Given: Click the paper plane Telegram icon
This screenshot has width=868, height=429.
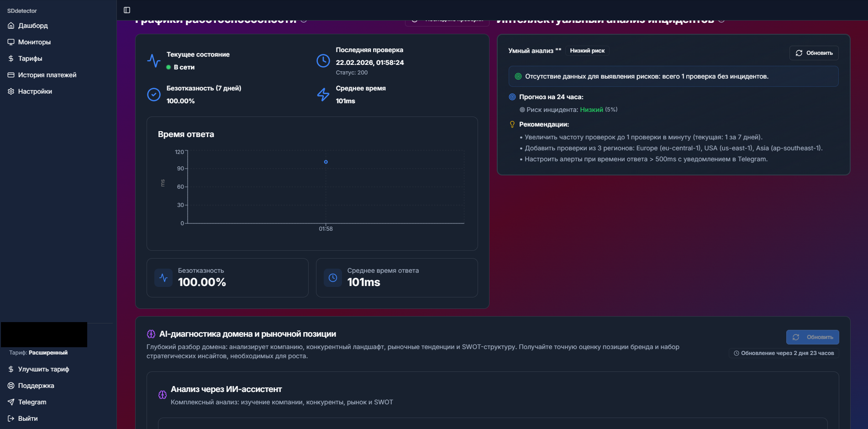Looking at the screenshot, I should tap(11, 402).
